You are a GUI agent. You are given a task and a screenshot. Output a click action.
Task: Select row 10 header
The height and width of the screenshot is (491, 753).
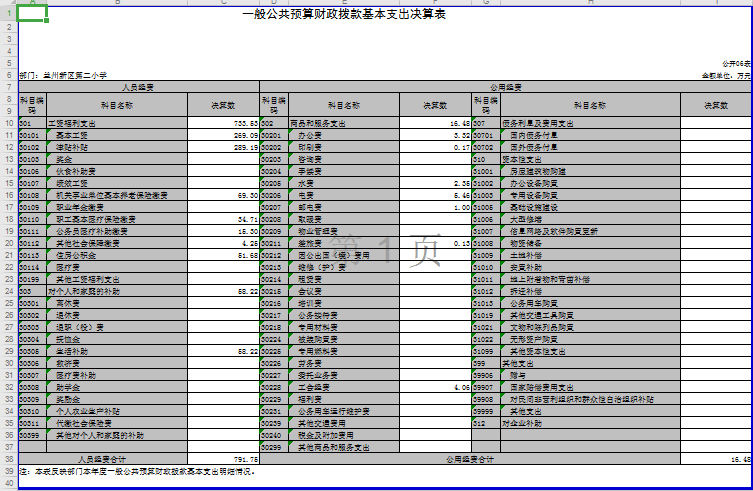click(x=8, y=123)
